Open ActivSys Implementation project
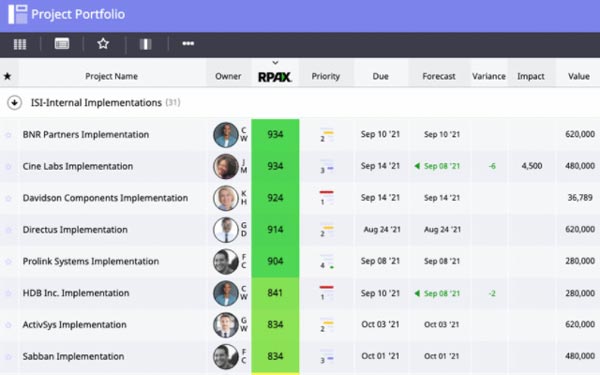This screenshot has height=375, width=600. tap(74, 325)
